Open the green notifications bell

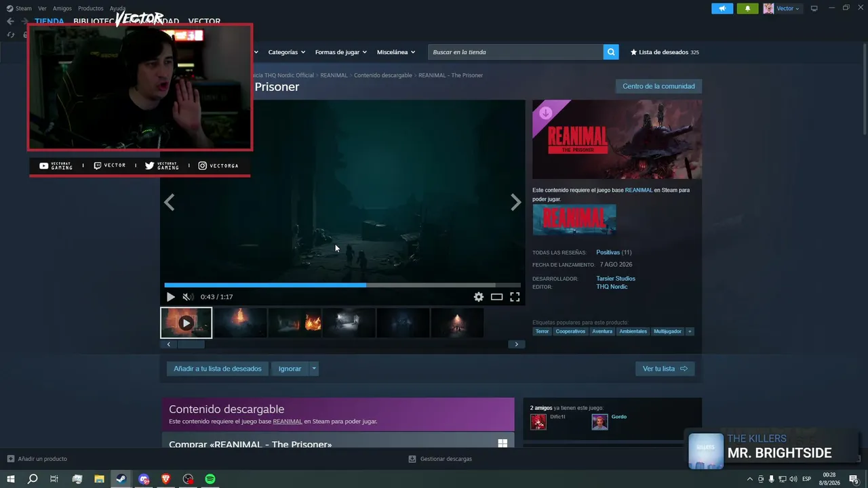tap(747, 8)
